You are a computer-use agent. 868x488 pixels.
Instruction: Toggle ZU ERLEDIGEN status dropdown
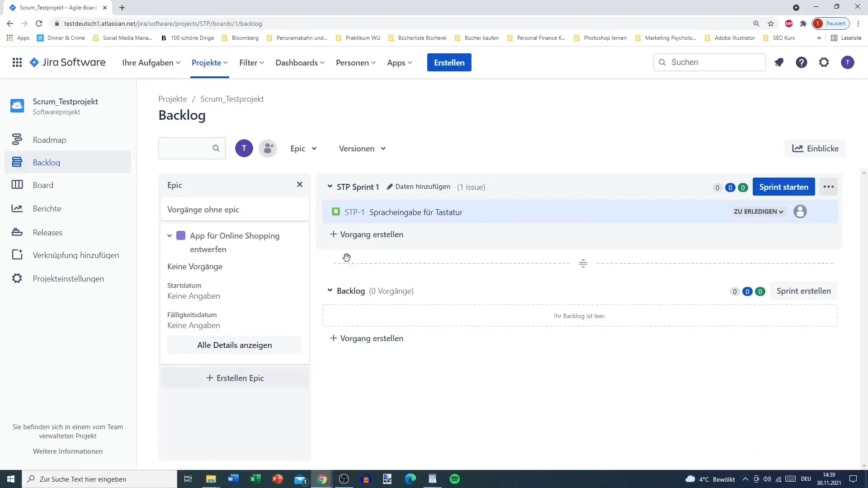click(758, 211)
